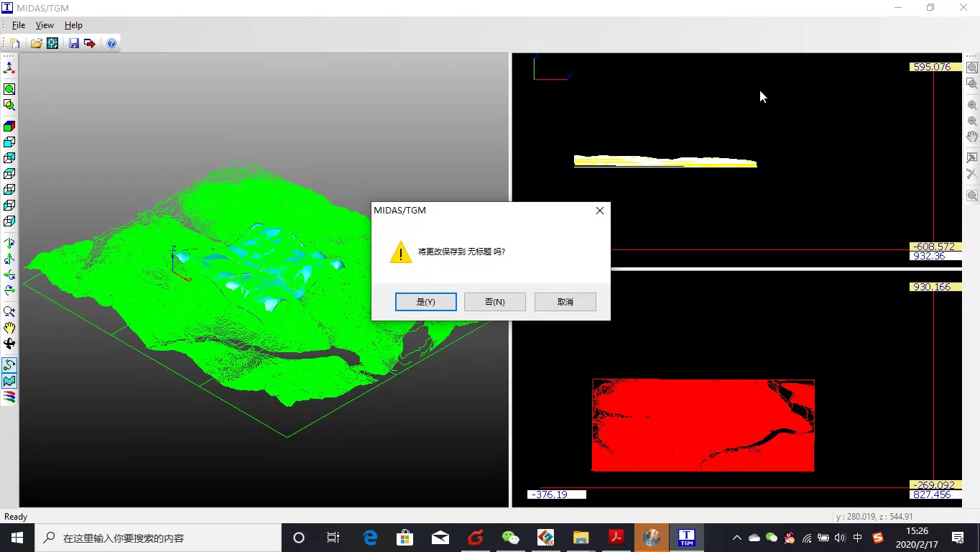Click the 595.076 coordinate field

(935, 67)
